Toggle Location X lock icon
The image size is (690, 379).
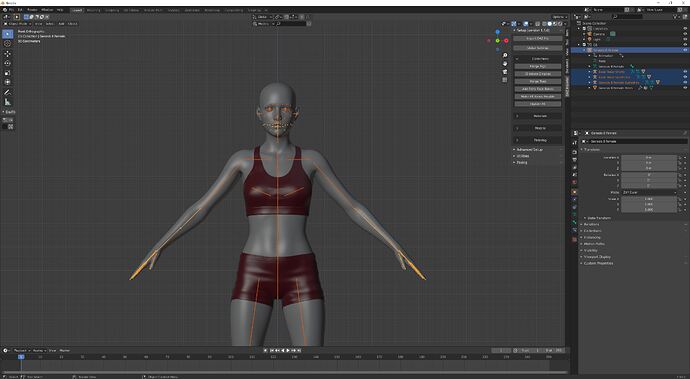pos(680,157)
